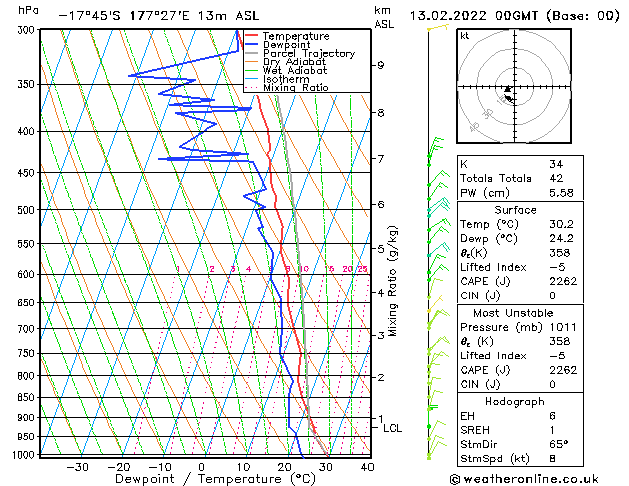Click the yellow wind barb at 300 hPa

[x=438, y=28]
